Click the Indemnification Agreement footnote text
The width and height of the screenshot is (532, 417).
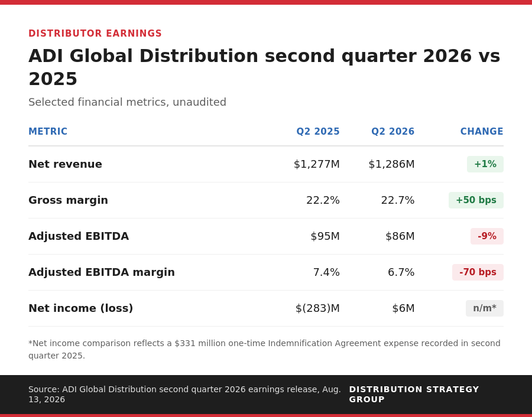(x=264, y=350)
